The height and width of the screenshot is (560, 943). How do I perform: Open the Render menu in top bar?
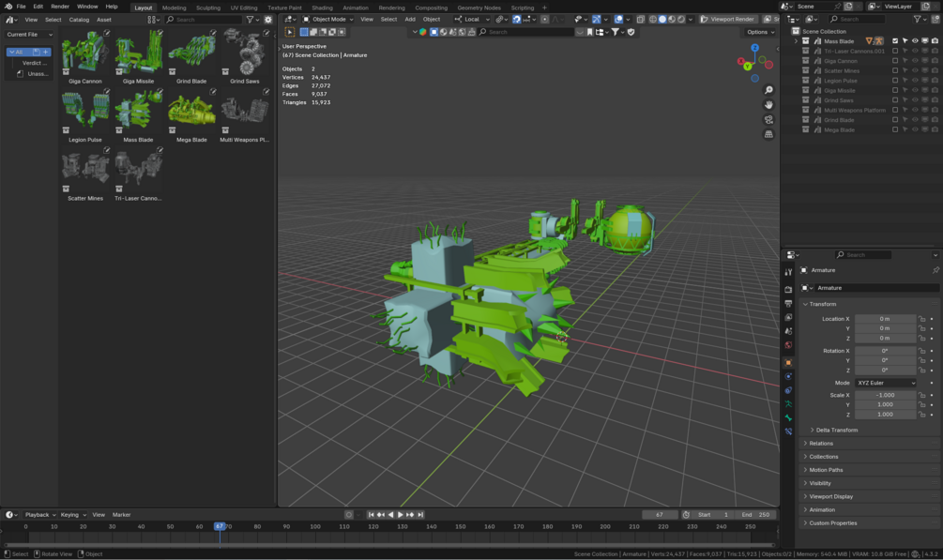pos(60,7)
